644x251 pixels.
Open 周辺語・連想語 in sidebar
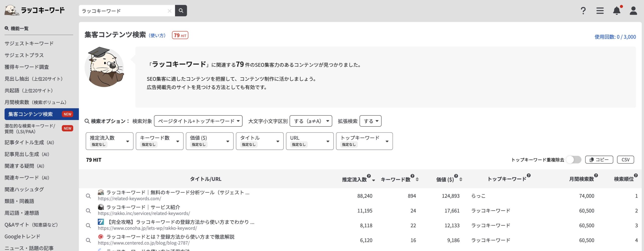click(x=22, y=213)
